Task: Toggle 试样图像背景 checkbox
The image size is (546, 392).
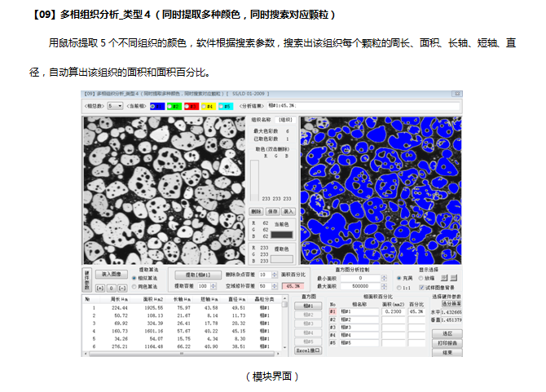Action: [x=421, y=287]
